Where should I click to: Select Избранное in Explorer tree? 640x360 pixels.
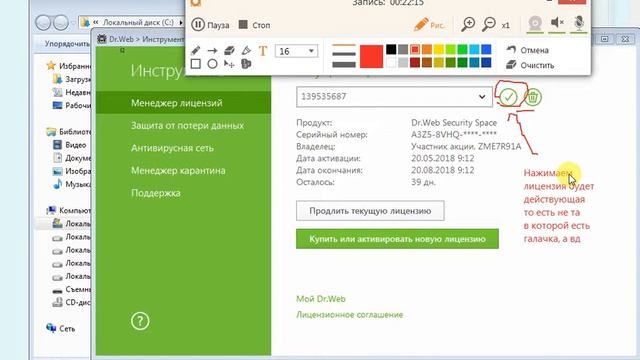68,66
